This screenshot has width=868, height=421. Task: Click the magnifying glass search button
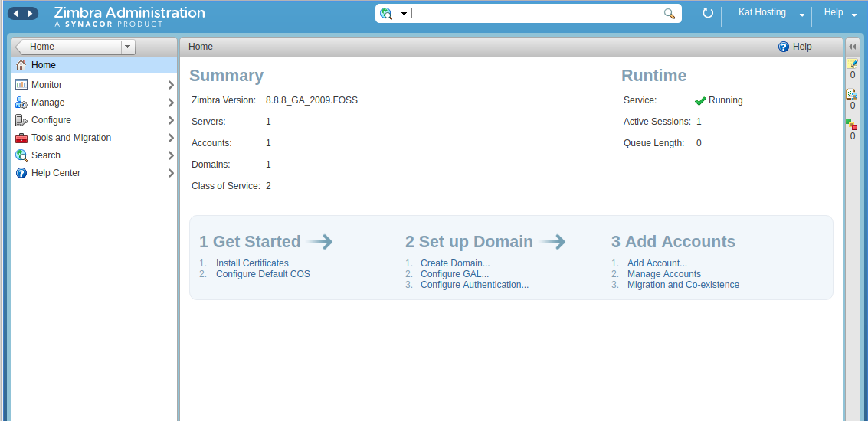(x=670, y=14)
